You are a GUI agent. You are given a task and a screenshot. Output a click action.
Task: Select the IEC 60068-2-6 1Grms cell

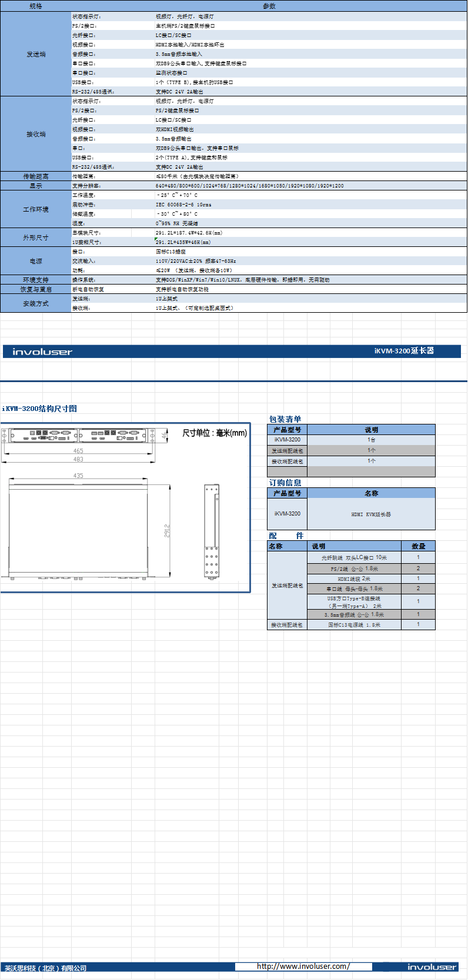tap(311, 205)
